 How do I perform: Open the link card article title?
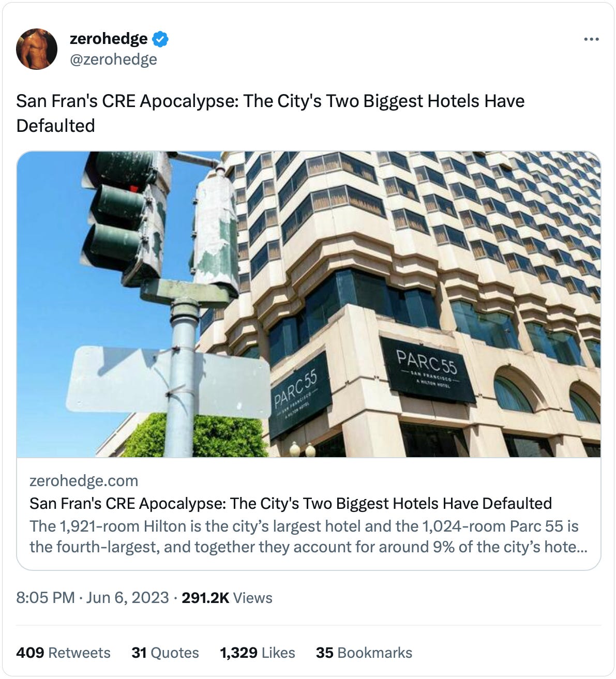[291, 503]
